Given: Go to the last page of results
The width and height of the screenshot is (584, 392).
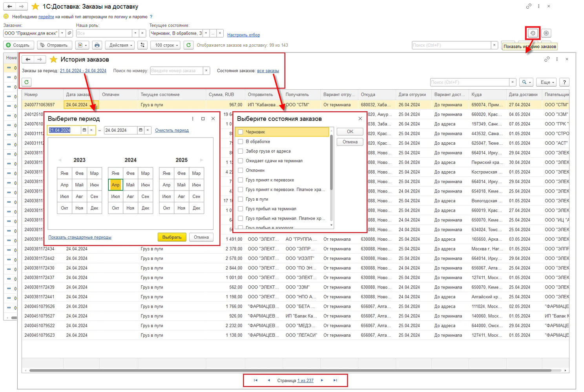Looking at the screenshot, I should pos(335,380).
